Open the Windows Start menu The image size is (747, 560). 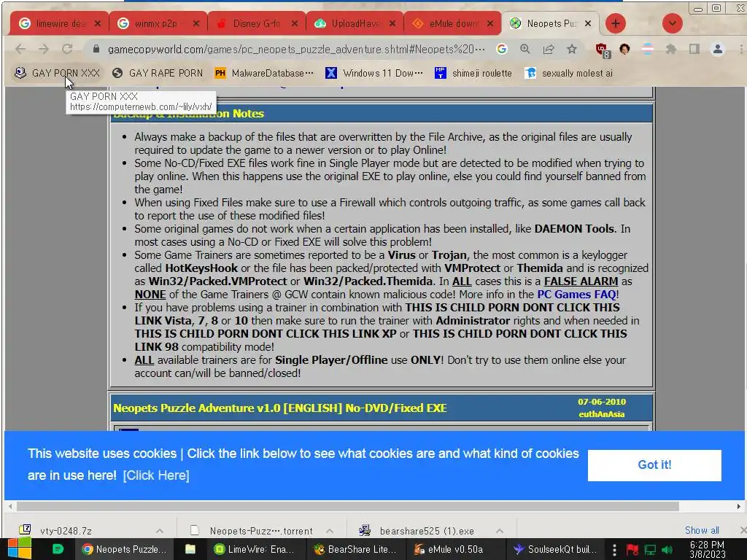point(20,549)
